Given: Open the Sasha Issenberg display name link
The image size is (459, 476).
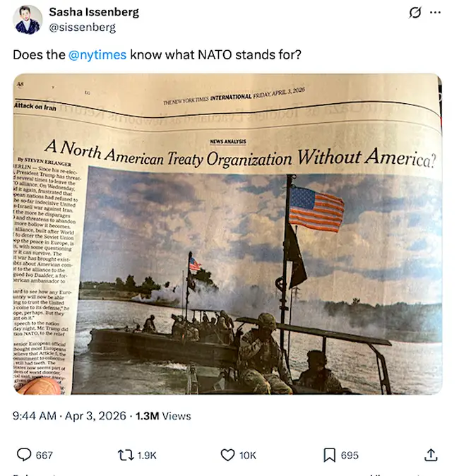Looking at the screenshot, I should pos(94,12).
